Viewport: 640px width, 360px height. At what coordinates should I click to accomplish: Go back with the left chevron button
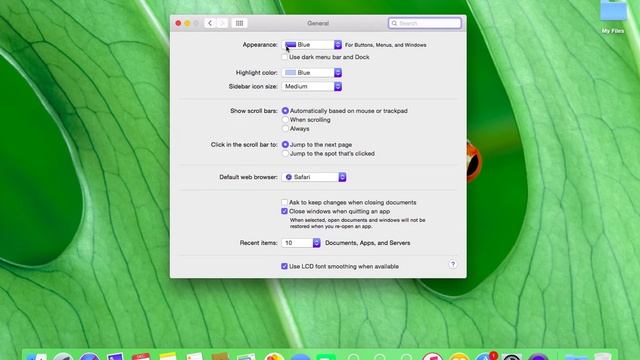pos(210,23)
